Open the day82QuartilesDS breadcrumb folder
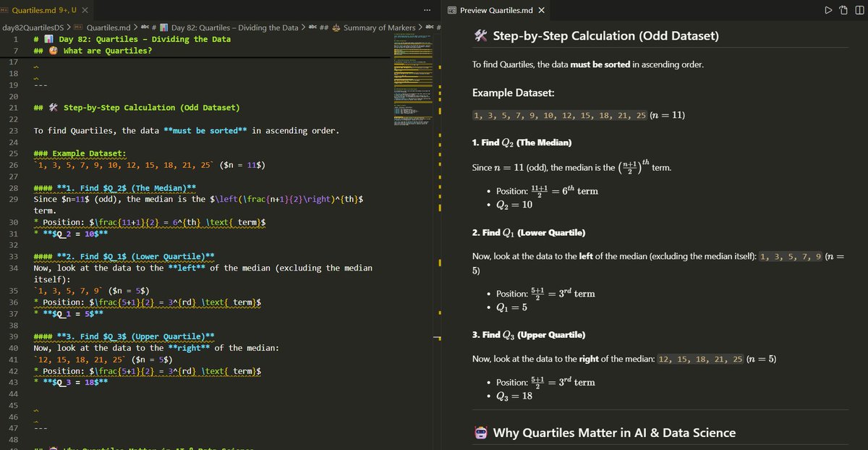 point(34,27)
